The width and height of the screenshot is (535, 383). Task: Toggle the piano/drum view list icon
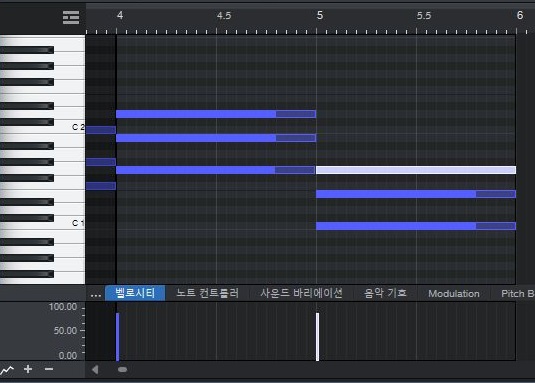tap(71, 17)
